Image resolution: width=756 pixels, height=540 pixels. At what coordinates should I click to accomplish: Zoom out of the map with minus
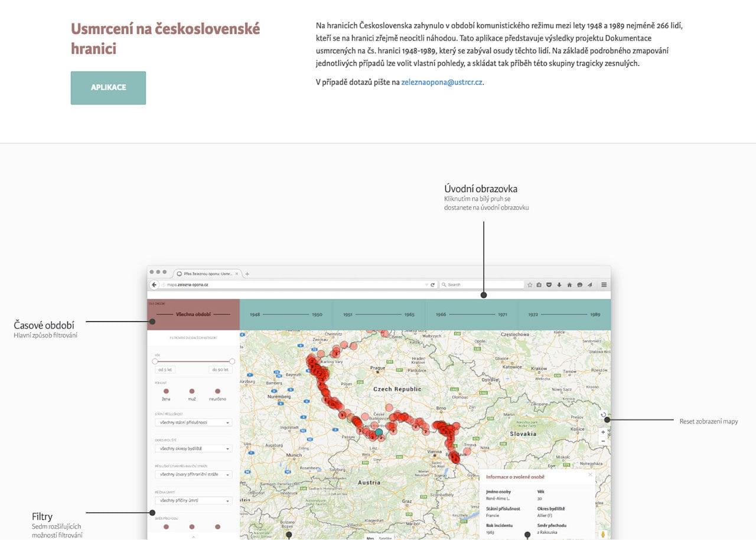pos(603,441)
